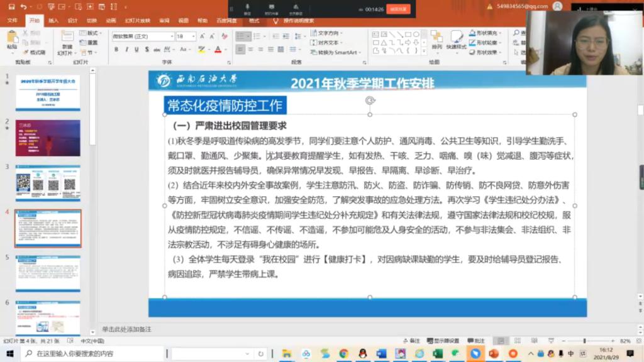This screenshot has height=362, width=644.
Task: Open the Insert ribbon tab
Action: [53, 20]
